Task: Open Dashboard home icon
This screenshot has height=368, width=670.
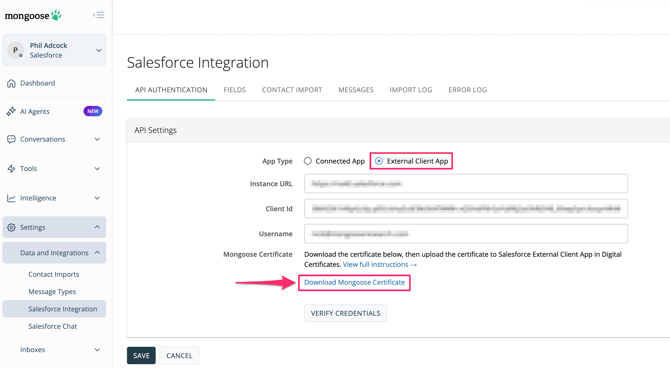Action: (x=11, y=83)
